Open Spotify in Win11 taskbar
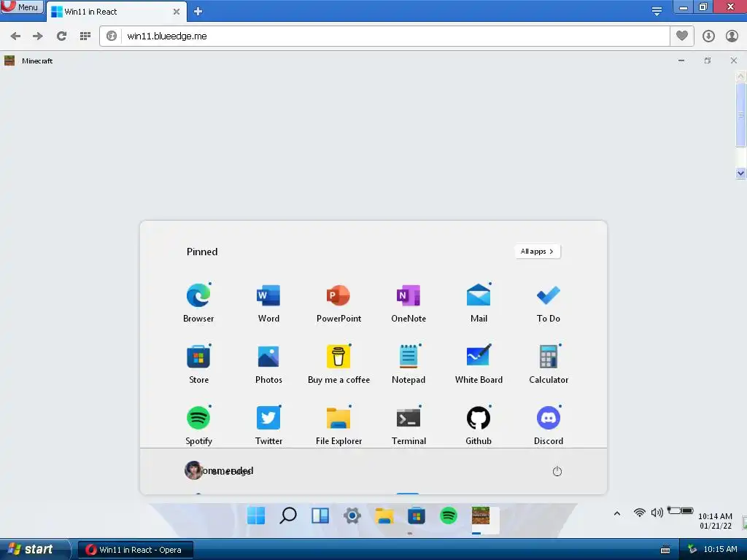The height and width of the screenshot is (560, 747). [x=449, y=516]
